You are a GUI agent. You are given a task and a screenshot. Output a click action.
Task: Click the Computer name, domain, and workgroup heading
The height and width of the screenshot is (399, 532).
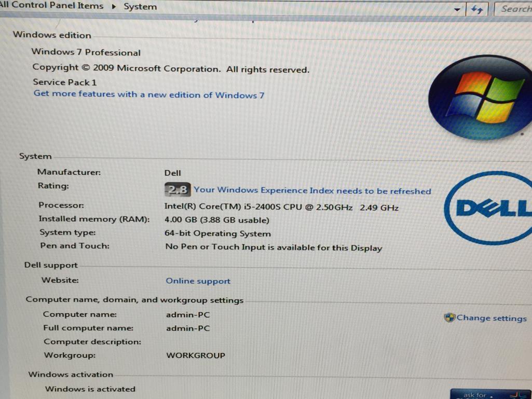point(134,300)
